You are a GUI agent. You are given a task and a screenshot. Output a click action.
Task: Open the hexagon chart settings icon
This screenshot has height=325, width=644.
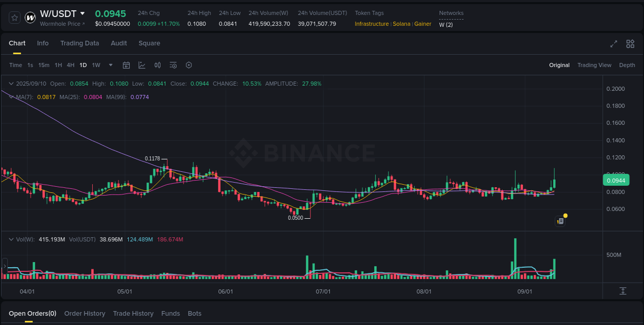[189, 65]
